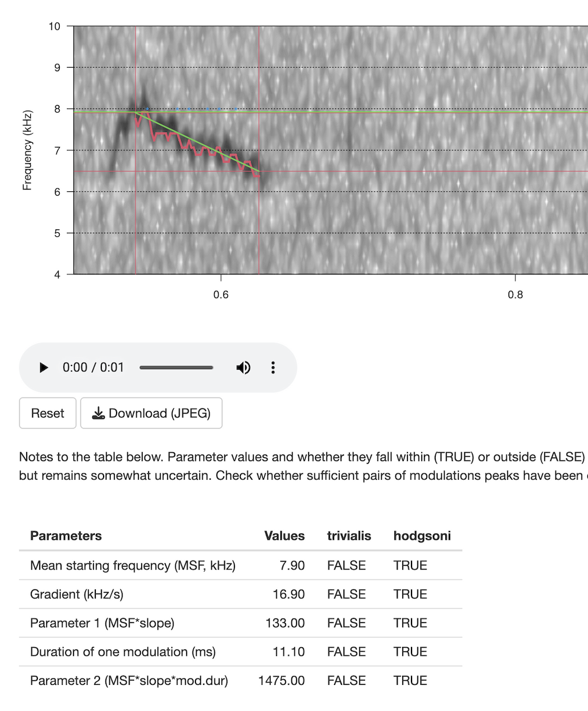Select the Duration of one modulation row label

pos(123,652)
